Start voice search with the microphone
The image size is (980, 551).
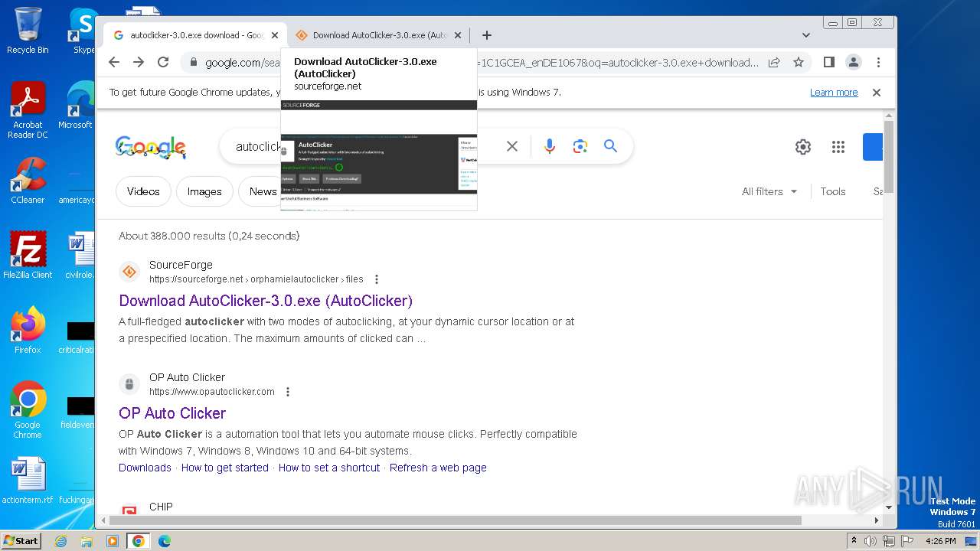tap(550, 146)
